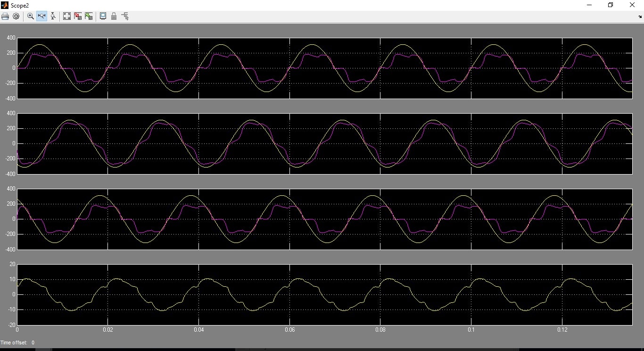
Task: Toggle the highlighted Zoom X-axis tool
Action: click(x=41, y=16)
